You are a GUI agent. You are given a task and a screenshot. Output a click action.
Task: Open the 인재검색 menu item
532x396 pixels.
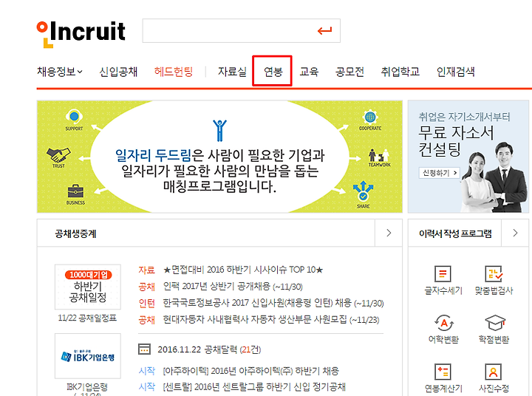tap(455, 72)
